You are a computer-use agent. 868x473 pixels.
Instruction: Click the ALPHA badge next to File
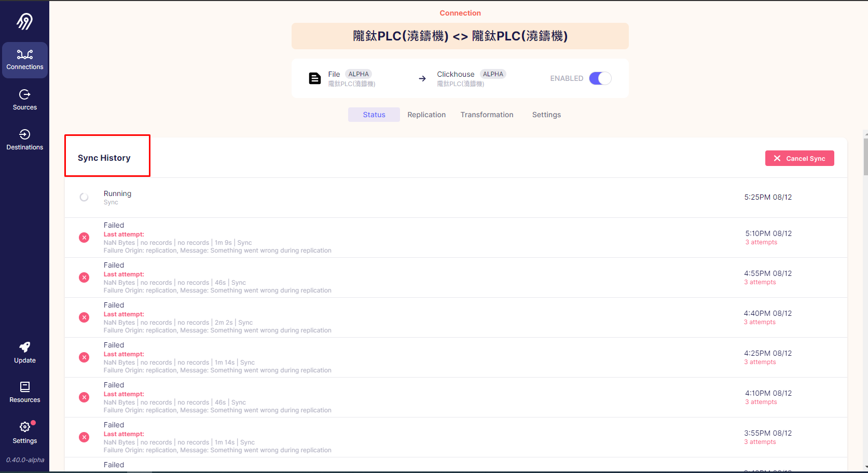click(x=359, y=74)
